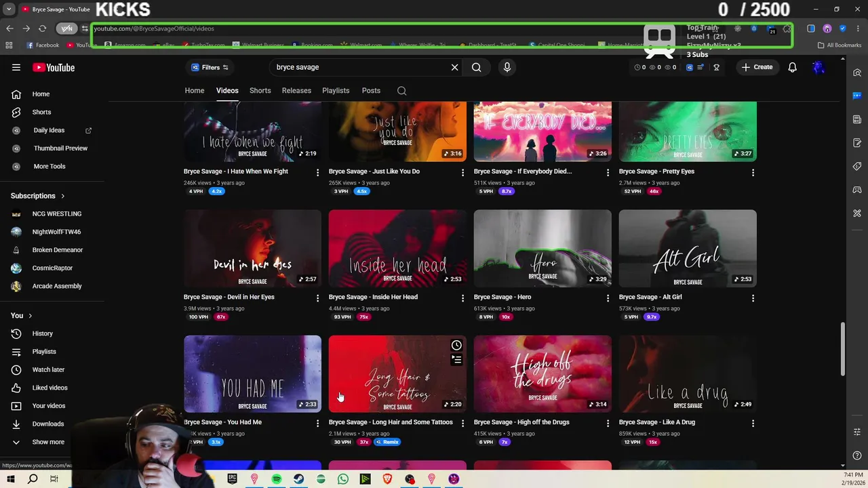Expand the Subscriptions section chevron
Screen dimensions: 868x488
[x=63, y=196]
